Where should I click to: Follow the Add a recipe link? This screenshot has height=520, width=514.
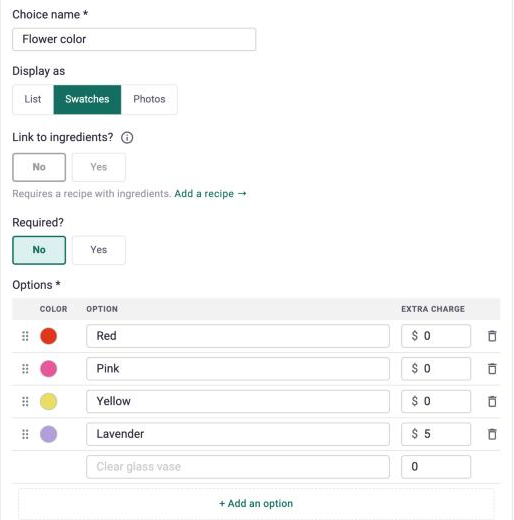210,194
